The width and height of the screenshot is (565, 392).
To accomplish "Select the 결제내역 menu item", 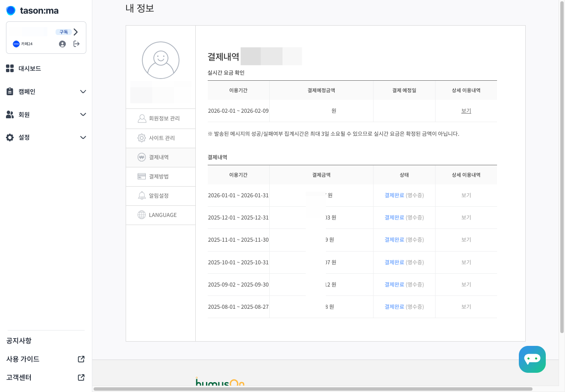I will pyautogui.click(x=161, y=157).
